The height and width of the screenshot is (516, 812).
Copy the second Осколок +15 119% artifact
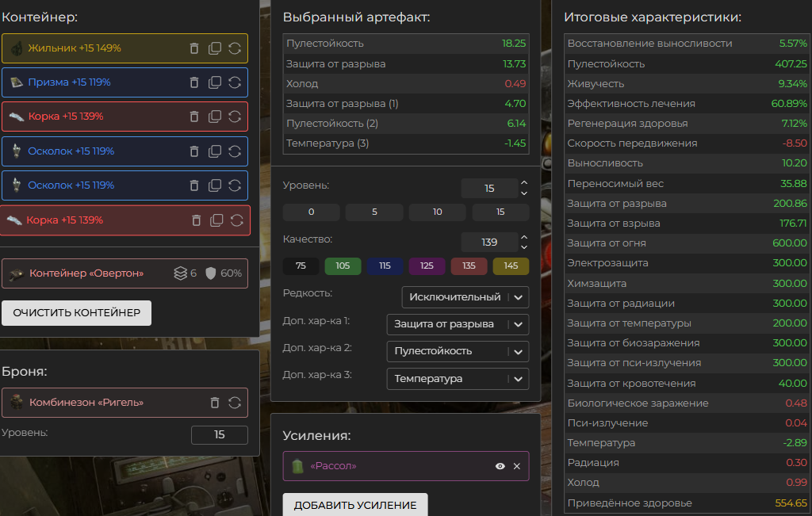(214, 185)
